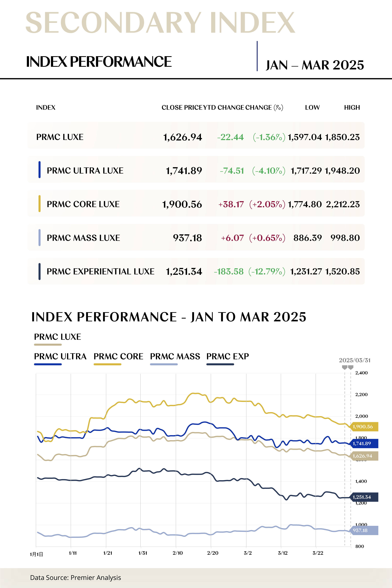Click the 1,741.89 blue price tag
The height and width of the screenshot is (588, 392).
point(364,443)
